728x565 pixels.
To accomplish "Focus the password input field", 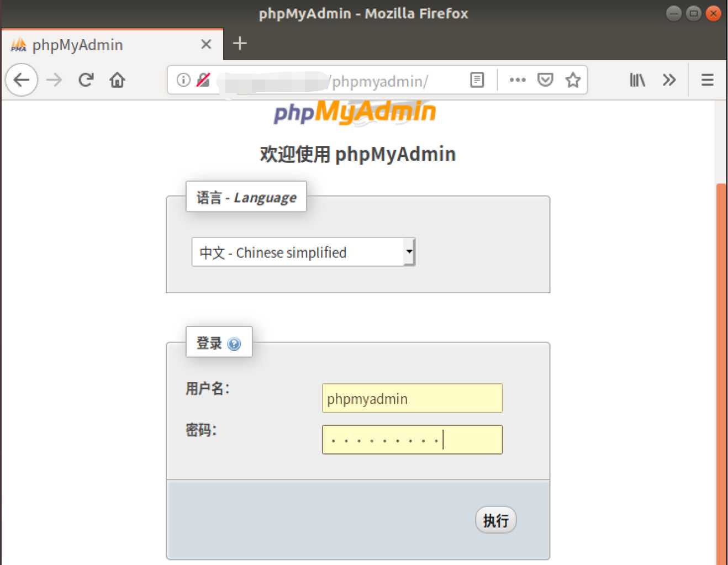I will (x=412, y=440).
